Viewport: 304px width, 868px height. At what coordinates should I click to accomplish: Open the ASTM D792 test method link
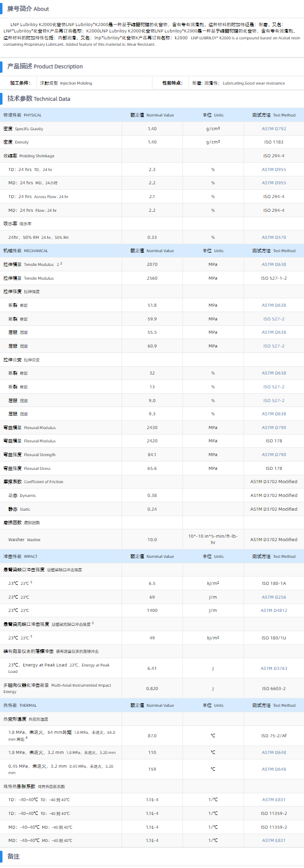(274, 129)
